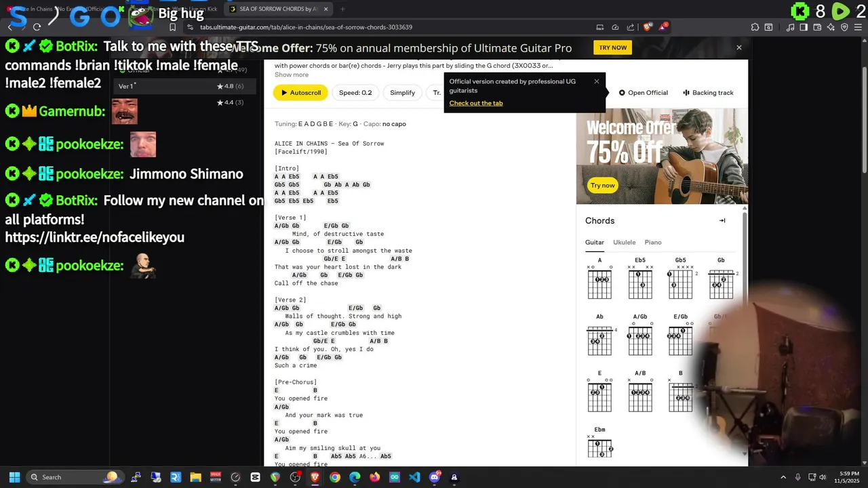Collapse the Chords side panel
The image size is (868, 488).
click(x=722, y=220)
